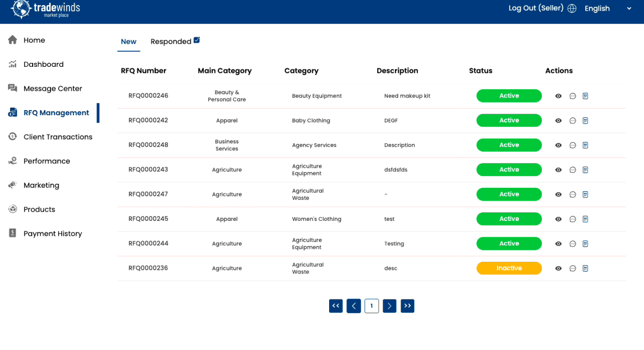This screenshot has width=644, height=350.
Task: Click the Products icon in sidebar
Action: point(13,209)
